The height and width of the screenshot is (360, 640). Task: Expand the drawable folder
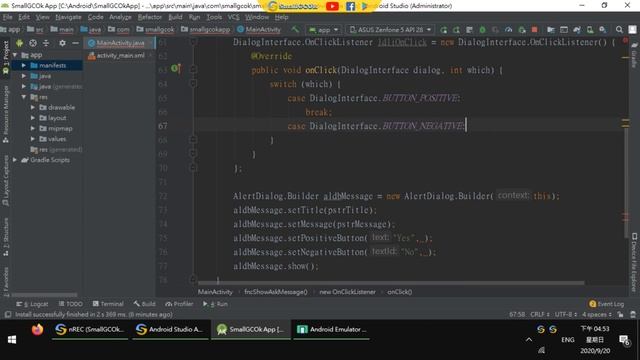point(33,107)
